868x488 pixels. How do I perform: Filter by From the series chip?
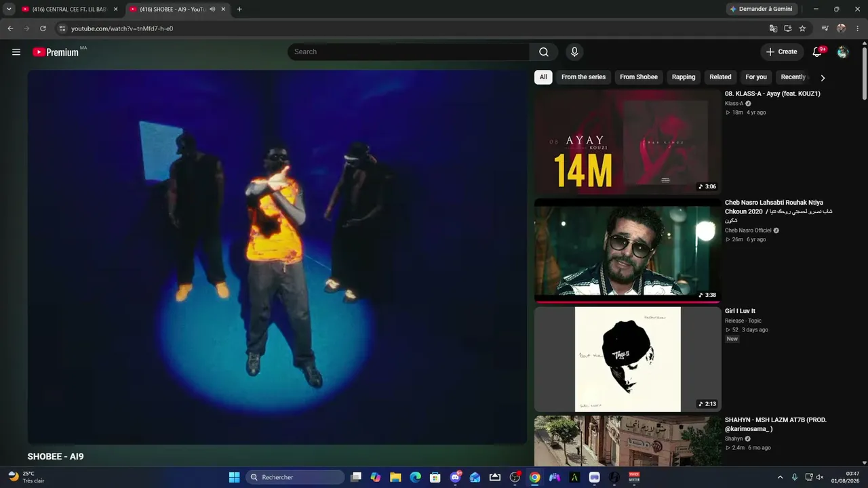pos(583,77)
